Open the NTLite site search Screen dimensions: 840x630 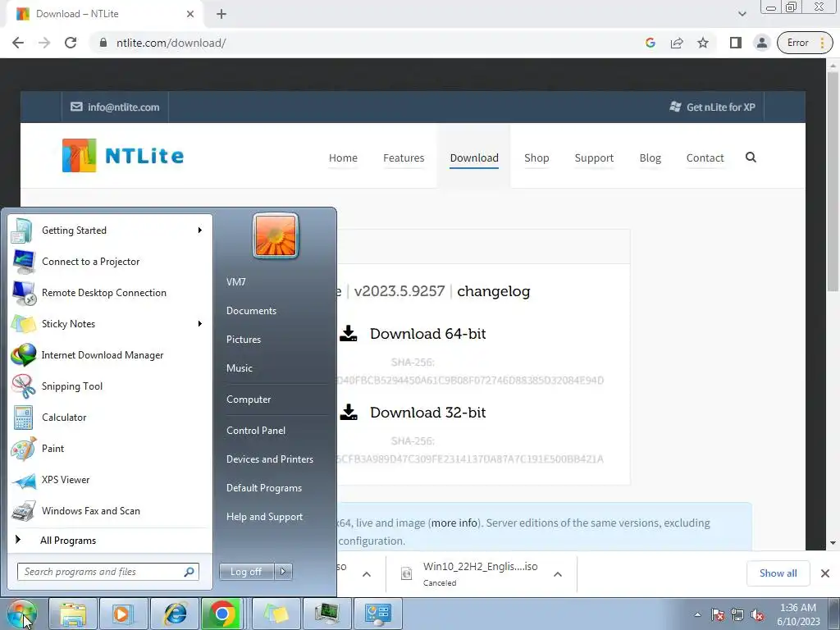[x=751, y=157]
